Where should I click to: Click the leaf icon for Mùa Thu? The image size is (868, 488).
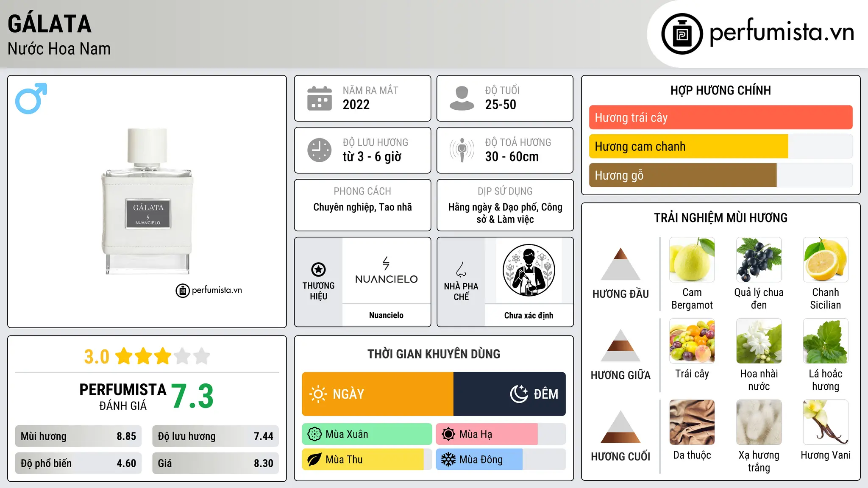314,460
